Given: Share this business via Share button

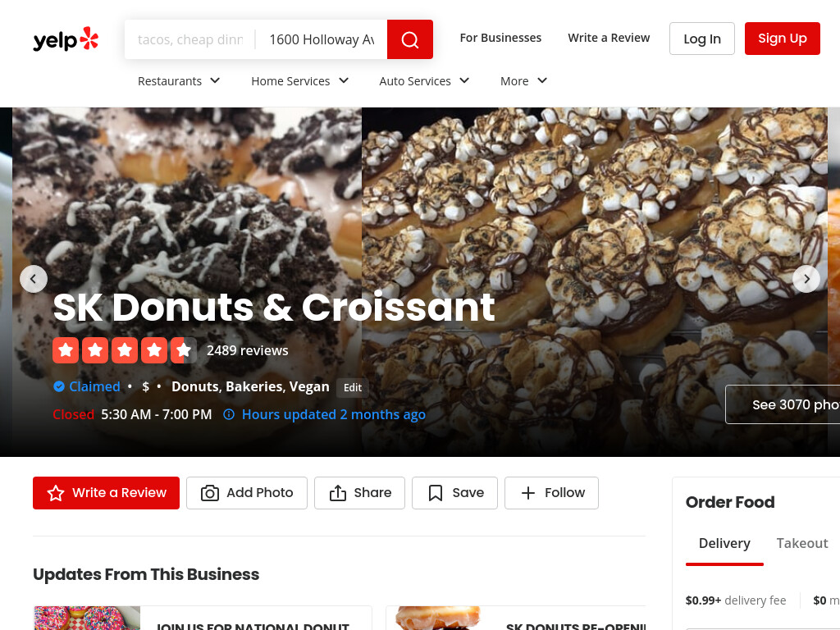Looking at the screenshot, I should (x=359, y=493).
